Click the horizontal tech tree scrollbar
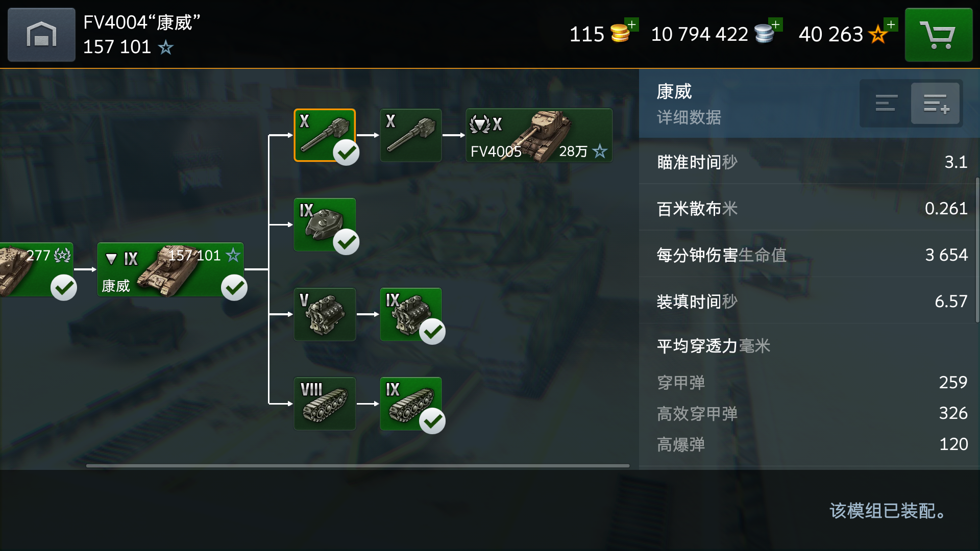 pos(357,465)
